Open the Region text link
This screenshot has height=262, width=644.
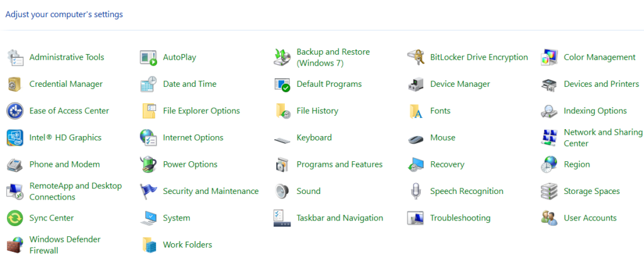[x=577, y=164]
